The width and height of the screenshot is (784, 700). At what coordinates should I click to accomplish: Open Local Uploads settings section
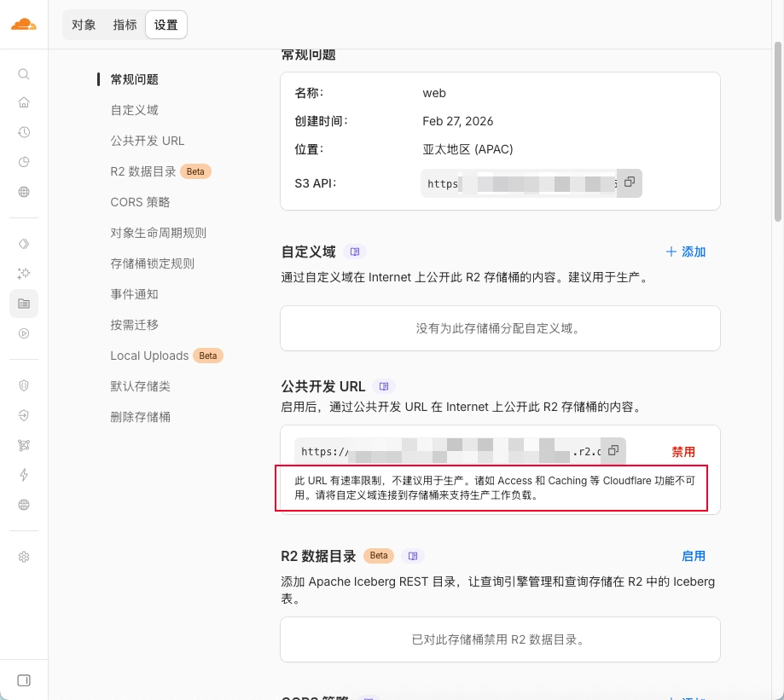tap(149, 356)
